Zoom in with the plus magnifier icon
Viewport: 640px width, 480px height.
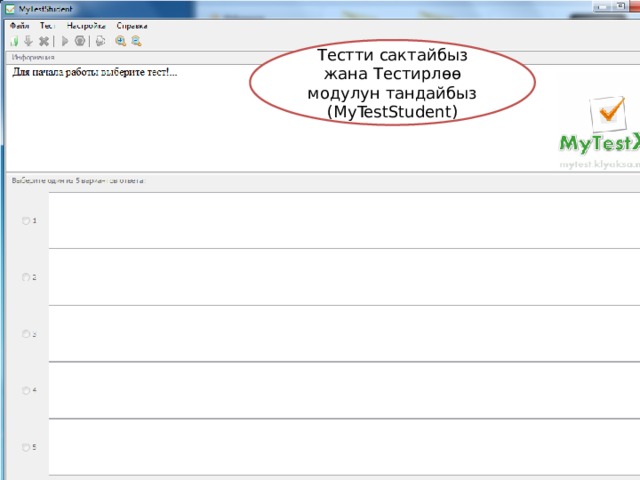click(120, 41)
